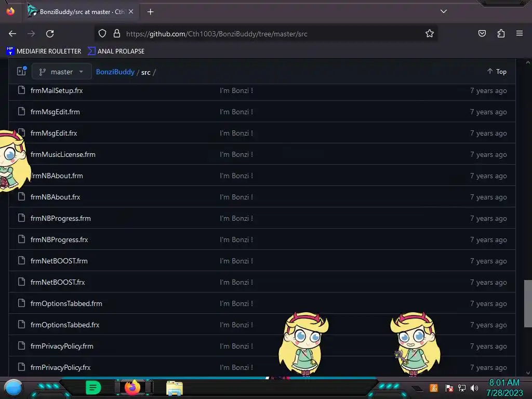Expand the list all tabs chevron

pyautogui.click(x=444, y=11)
